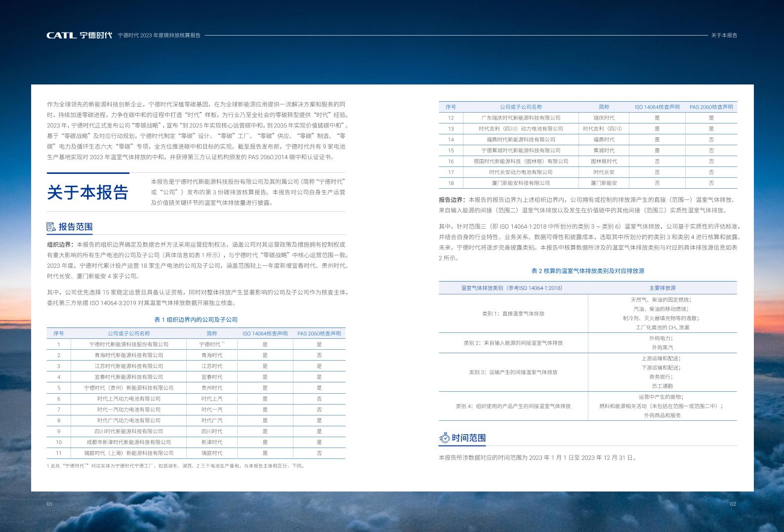This screenshot has width=784, height=532.
Task: Click the large 关于本报告 section title
Action: 88,192
